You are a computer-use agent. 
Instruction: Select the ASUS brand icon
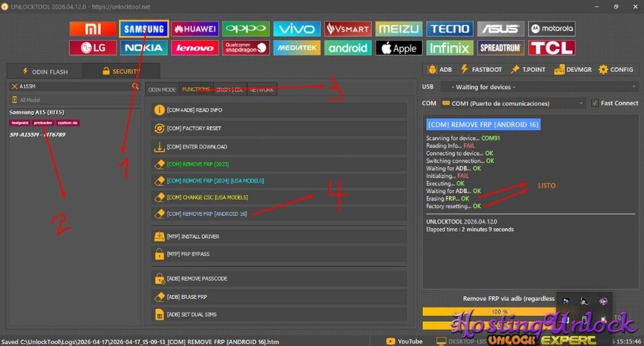(x=501, y=29)
